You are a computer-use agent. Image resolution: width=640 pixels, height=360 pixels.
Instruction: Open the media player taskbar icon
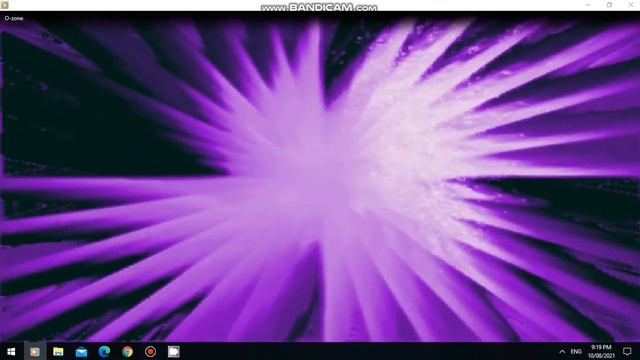pos(35,351)
